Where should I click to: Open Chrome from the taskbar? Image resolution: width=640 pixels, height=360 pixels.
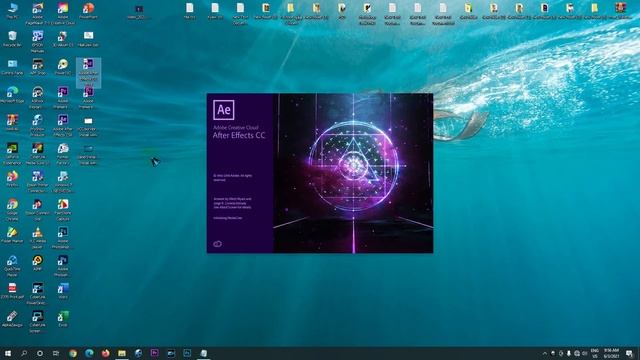pyautogui.click(x=73, y=353)
